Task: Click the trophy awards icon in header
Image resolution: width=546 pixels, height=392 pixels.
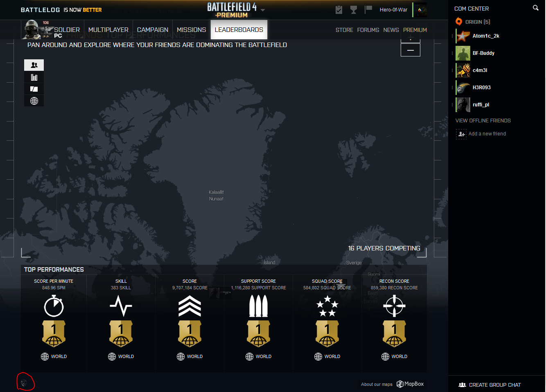Action: tap(354, 9)
